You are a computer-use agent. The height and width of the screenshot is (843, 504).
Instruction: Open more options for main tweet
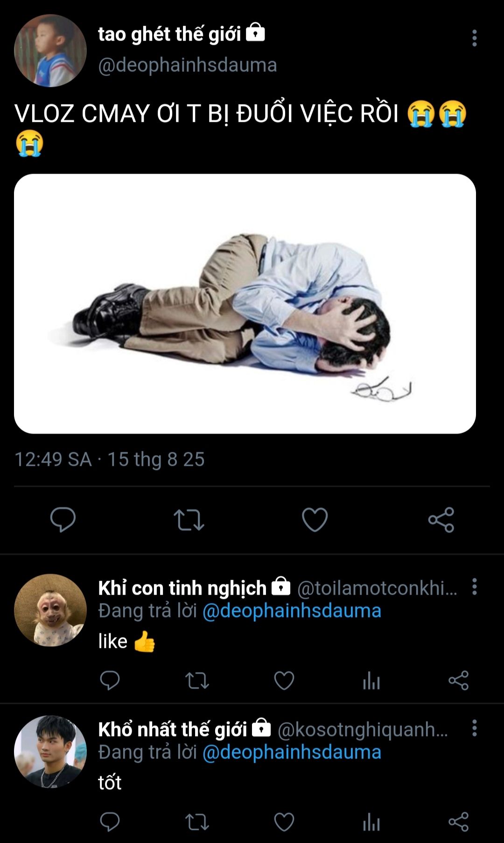(x=474, y=38)
